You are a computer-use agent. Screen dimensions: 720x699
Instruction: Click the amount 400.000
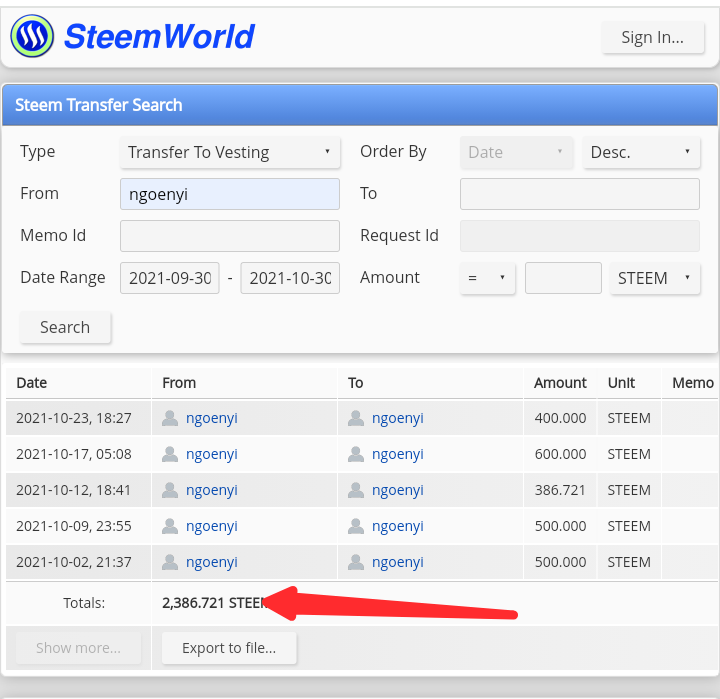[x=560, y=418]
